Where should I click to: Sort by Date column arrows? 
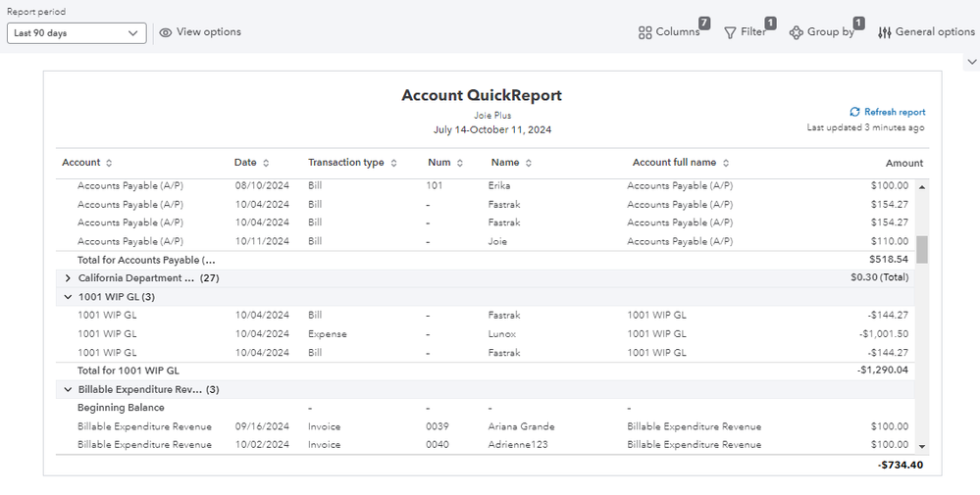pos(266,163)
